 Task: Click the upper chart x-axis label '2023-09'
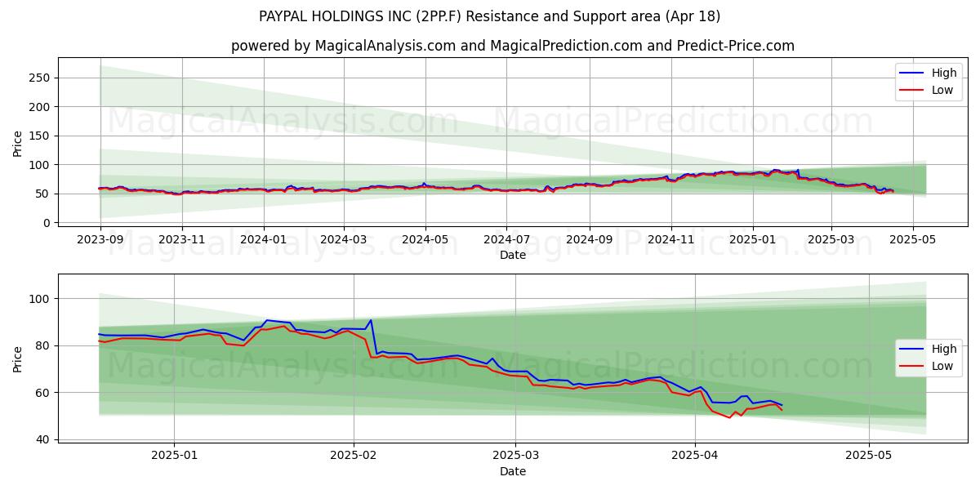tap(100, 242)
